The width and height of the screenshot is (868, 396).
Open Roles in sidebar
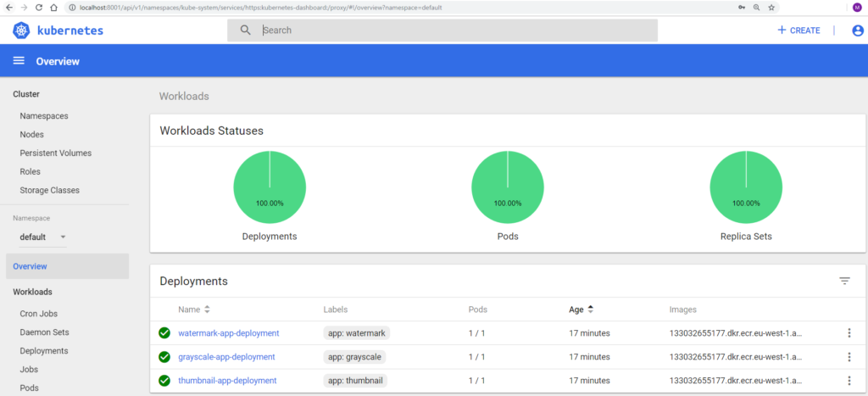coord(30,171)
